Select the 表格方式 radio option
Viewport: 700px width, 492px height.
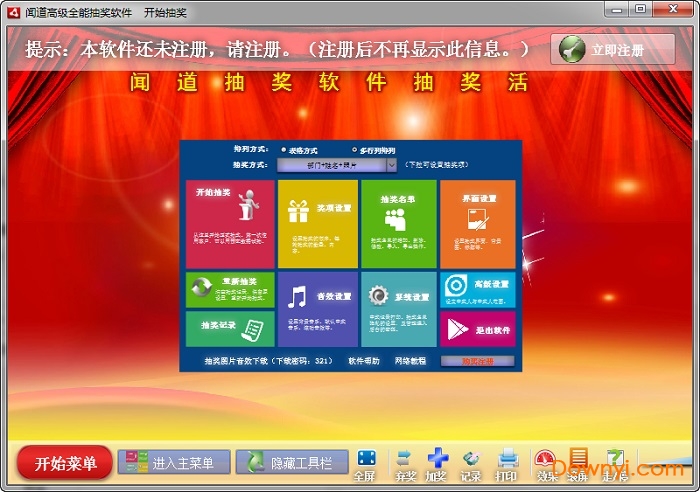point(299,150)
